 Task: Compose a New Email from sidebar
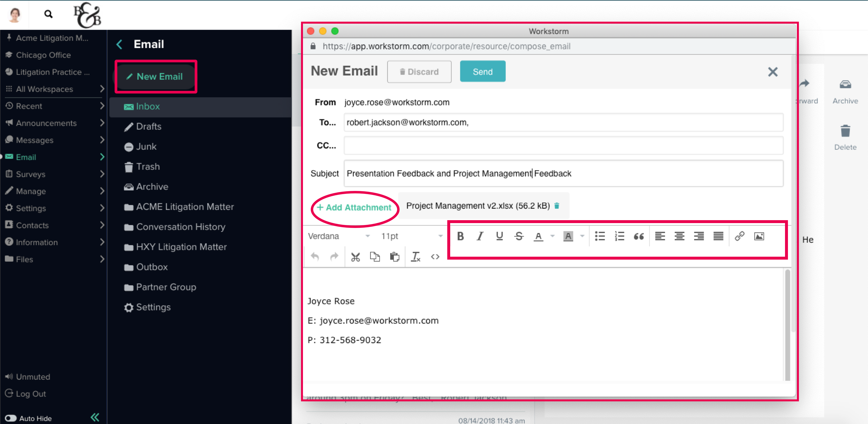point(155,76)
